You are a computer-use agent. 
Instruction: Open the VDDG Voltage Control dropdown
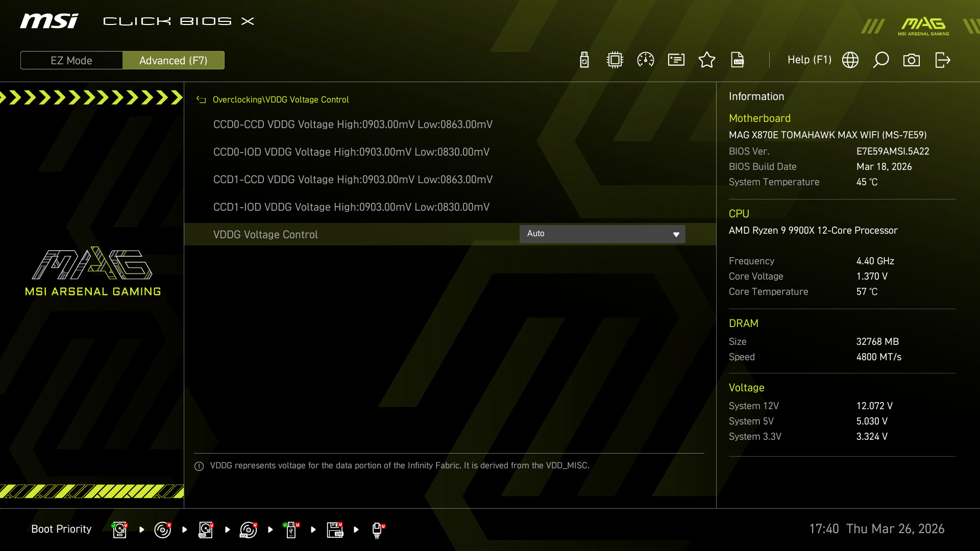(x=602, y=234)
